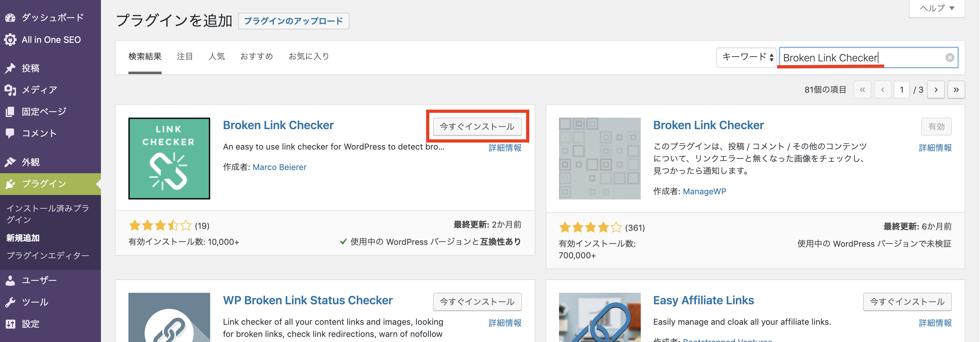Click the (19) star rating on first plugin
The width and height of the screenshot is (980, 342).
click(x=169, y=226)
